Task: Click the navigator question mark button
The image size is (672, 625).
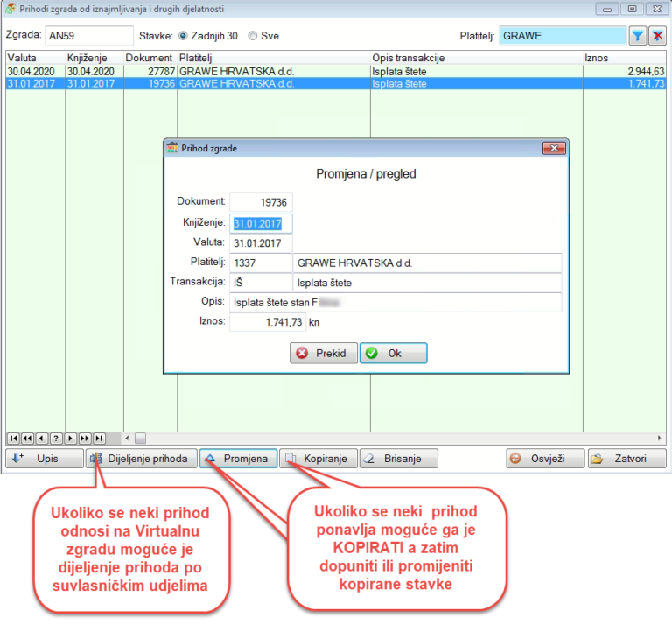Action: click(x=56, y=438)
